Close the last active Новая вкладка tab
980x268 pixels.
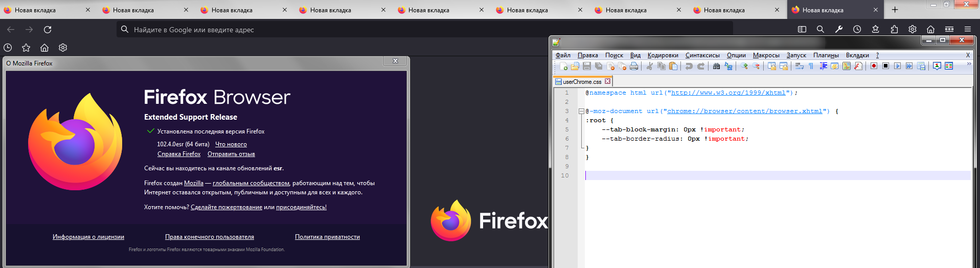point(876,10)
